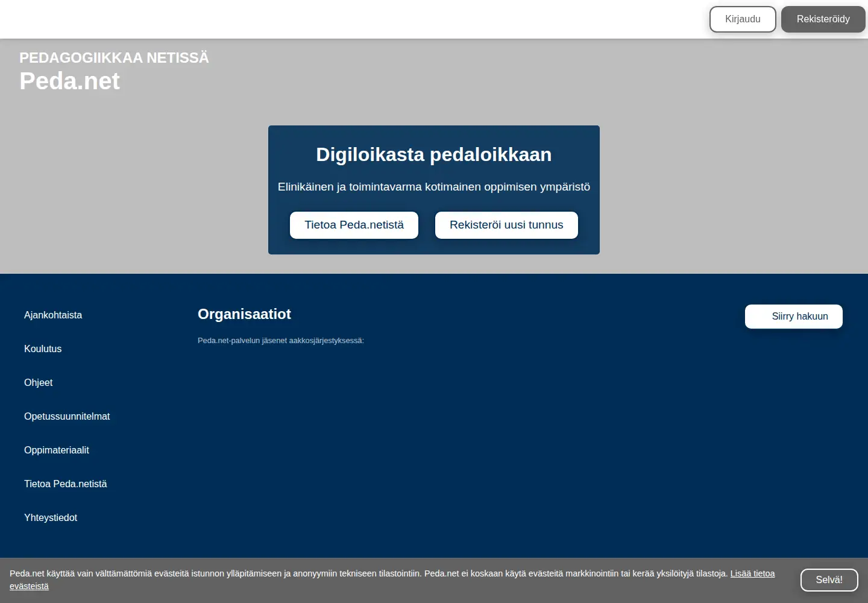This screenshot has width=868, height=603.
Task: Open the Tietoa Peda.netistä hero button
Action: point(354,225)
